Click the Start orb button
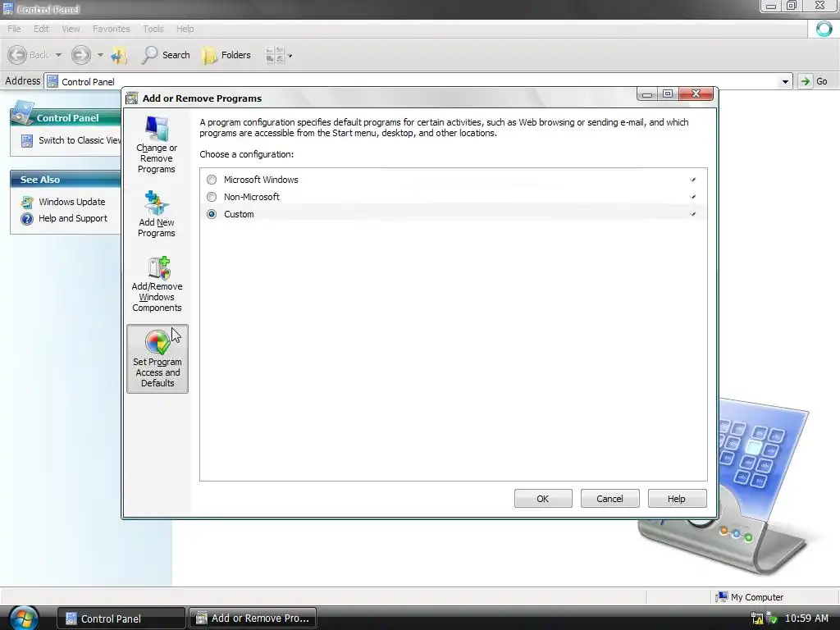 (23, 619)
